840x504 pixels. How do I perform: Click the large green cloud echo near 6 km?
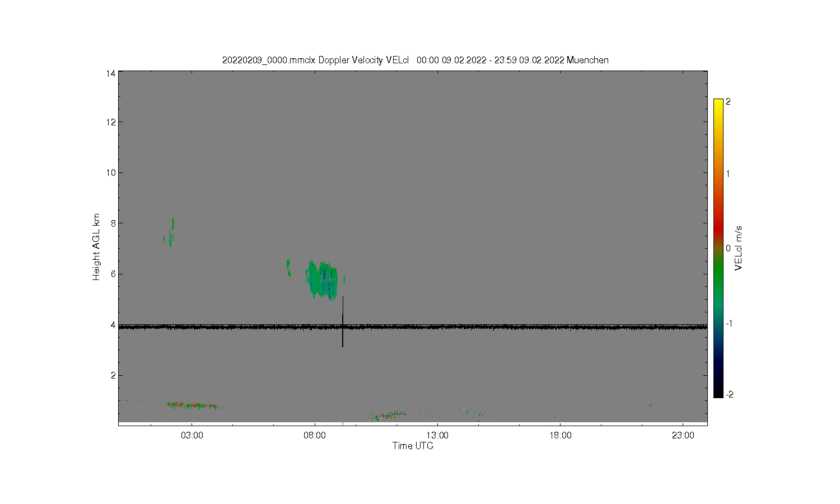tap(323, 279)
